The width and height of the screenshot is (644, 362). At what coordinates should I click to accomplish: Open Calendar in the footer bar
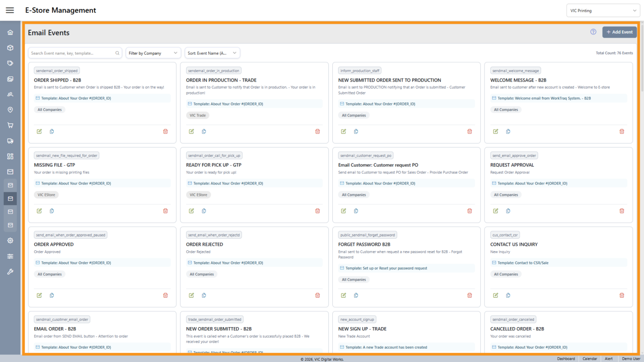[590, 359]
